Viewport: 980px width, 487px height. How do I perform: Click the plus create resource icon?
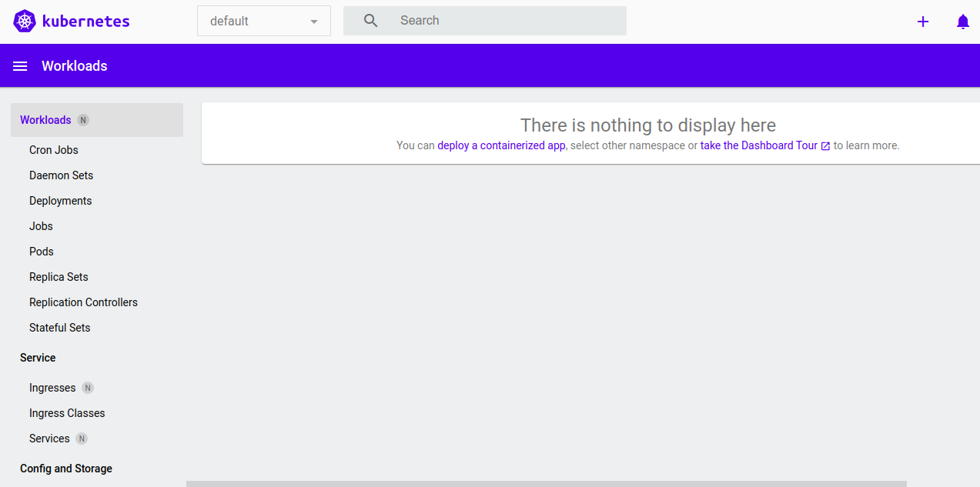tap(923, 22)
